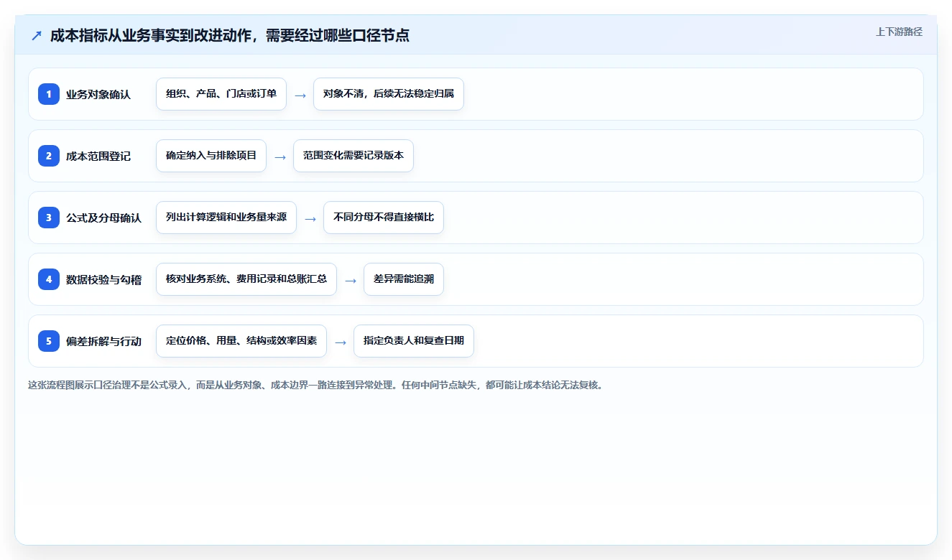The width and height of the screenshot is (952, 560).
Task: Click the 列出计算逻辑和业务量来源 box
Action: click(226, 218)
